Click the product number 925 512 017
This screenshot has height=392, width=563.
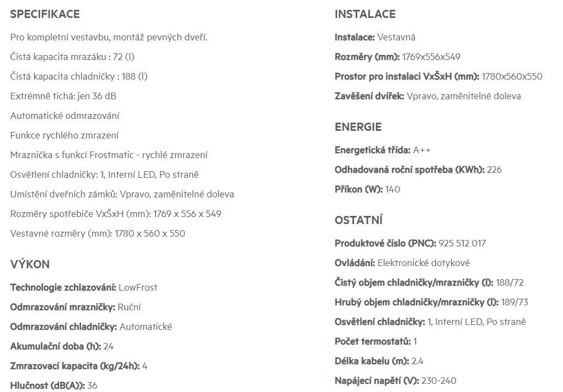coord(462,243)
